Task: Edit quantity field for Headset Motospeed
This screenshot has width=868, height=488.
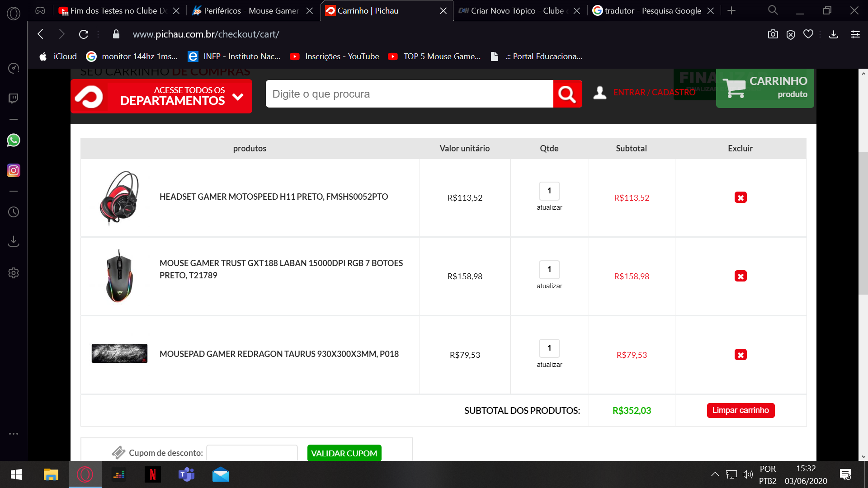Action: pos(549,191)
